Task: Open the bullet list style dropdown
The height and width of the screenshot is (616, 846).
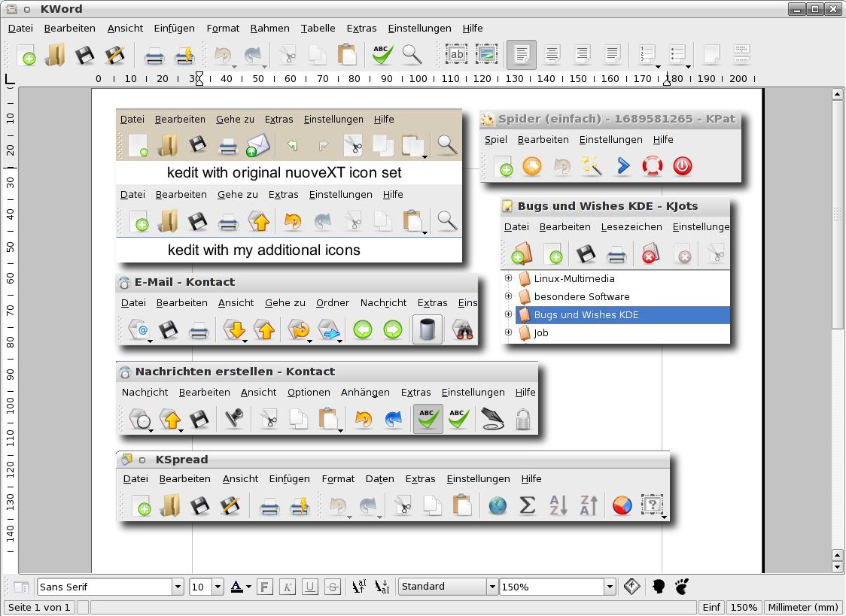Action: pos(689,66)
